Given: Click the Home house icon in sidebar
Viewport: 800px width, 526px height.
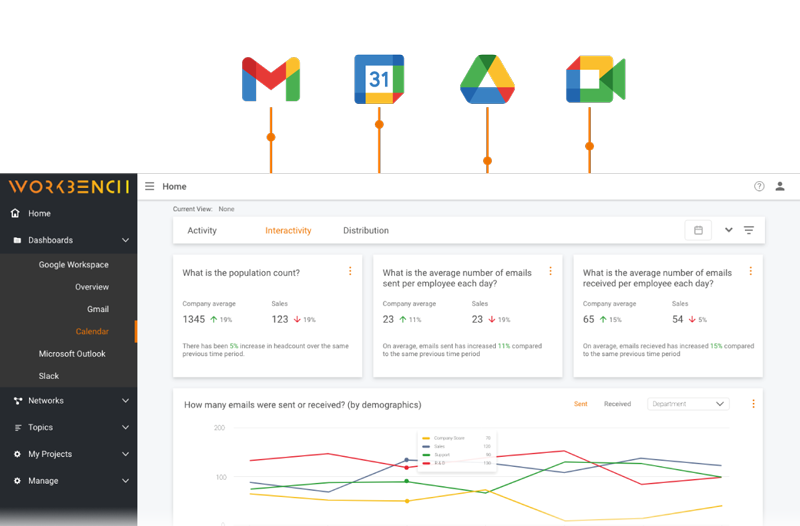Looking at the screenshot, I should pos(16,213).
